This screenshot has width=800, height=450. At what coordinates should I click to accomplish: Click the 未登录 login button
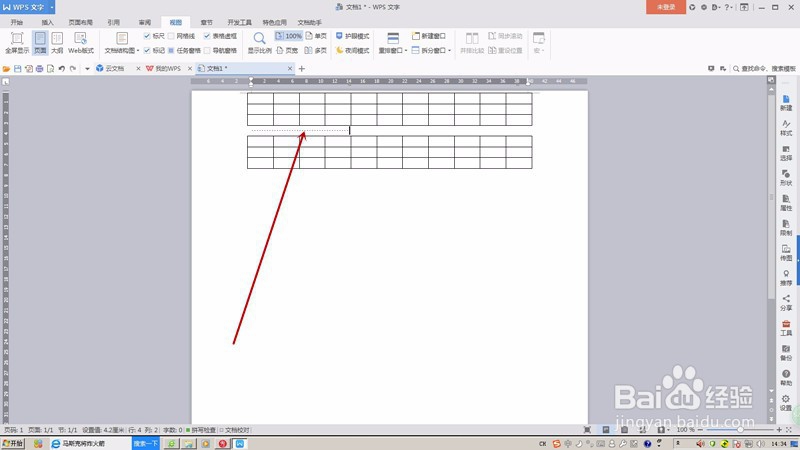click(x=666, y=7)
